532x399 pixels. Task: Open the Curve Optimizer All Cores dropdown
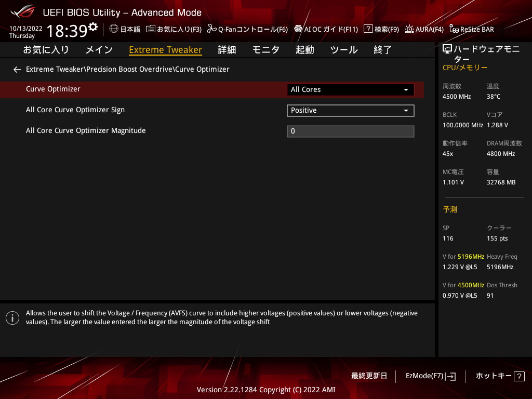(351, 89)
